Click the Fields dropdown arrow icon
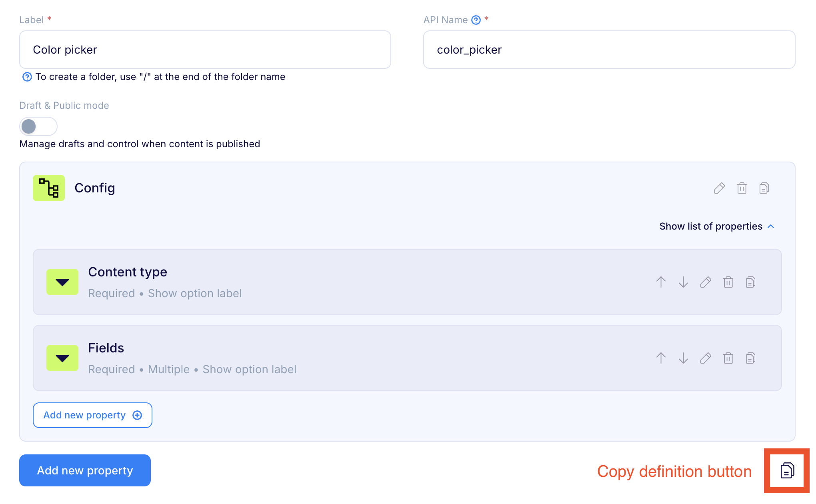This screenshot has height=504, width=816. tap(62, 358)
